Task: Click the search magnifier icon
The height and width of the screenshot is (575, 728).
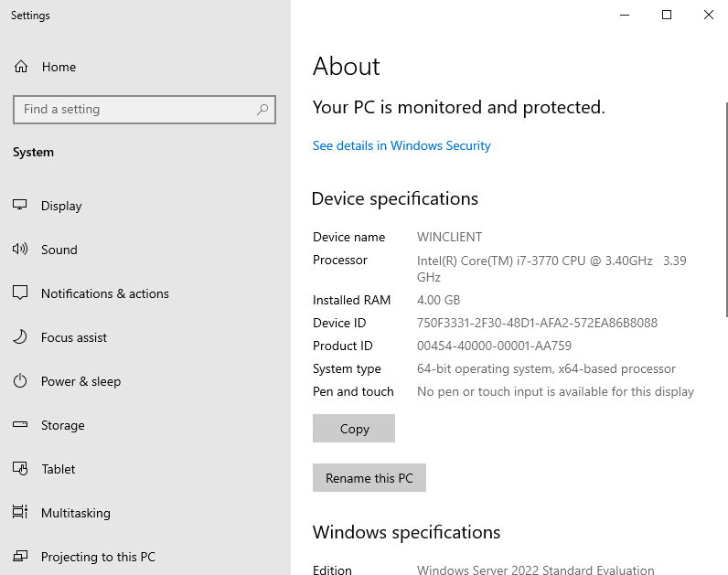Action: 262,110
